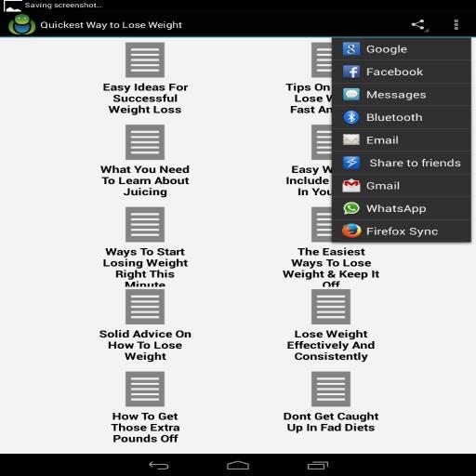The width and height of the screenshot is (476, 476).
Task: Open document icon above Solid Advice article
Action: pyautogui.click(x=145, y=307)
